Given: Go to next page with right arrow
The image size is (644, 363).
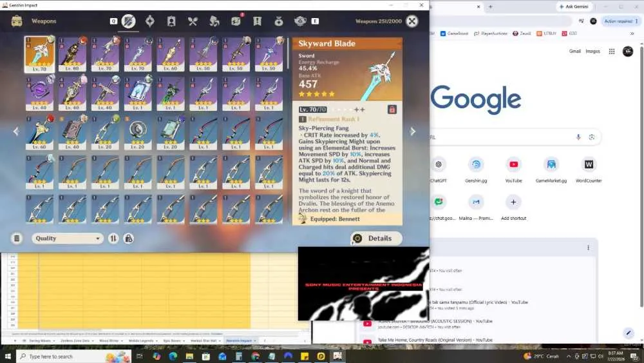Looking at the screenshot, I should coord(413,131).
